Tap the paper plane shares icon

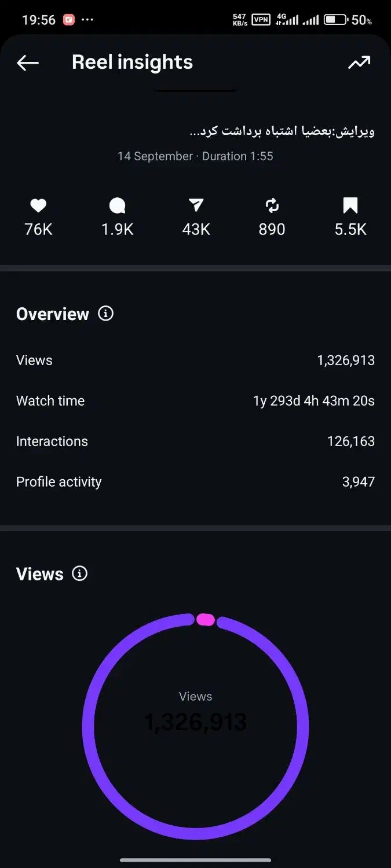tap(196, 205)
